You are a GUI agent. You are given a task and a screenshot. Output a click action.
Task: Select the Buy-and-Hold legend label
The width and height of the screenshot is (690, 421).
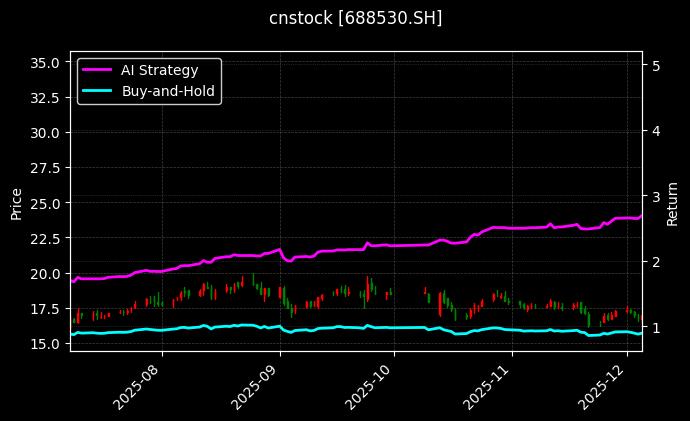[x=168, y=91]
